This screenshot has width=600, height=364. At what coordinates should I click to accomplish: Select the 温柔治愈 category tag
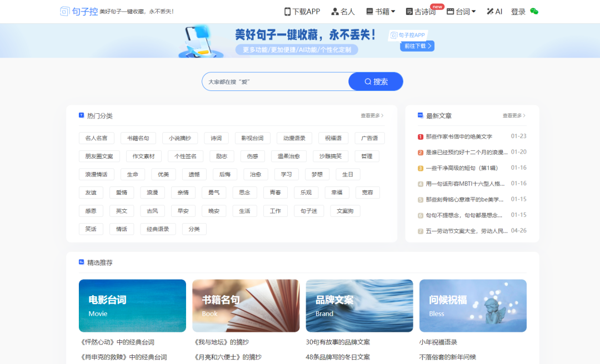pos(289,156)
